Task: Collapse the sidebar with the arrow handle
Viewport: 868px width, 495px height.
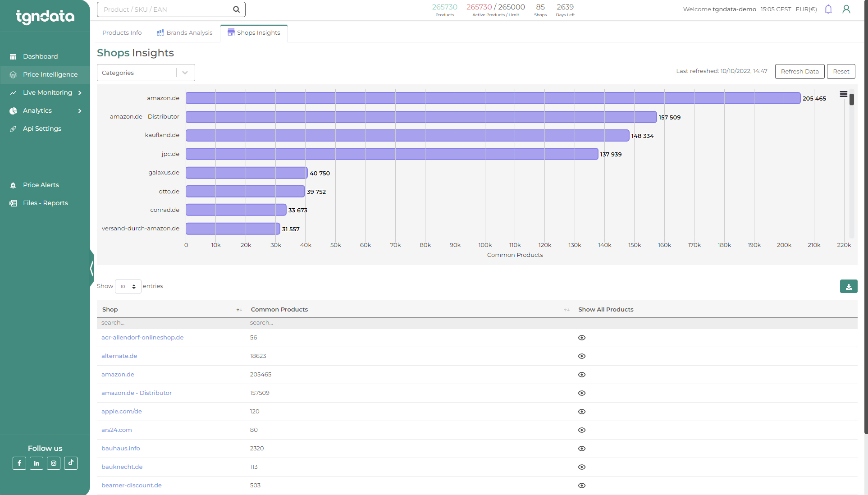Action: pyautogui.click(x=91, y=269)
